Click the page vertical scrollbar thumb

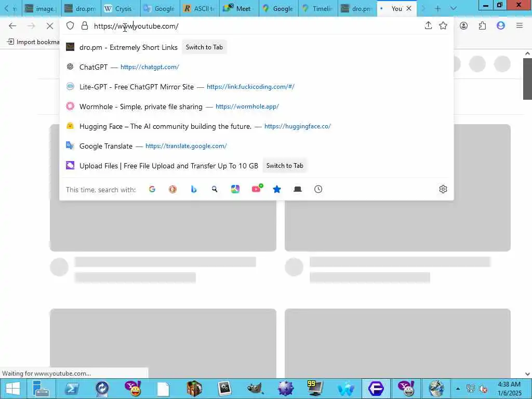point(527,79)
